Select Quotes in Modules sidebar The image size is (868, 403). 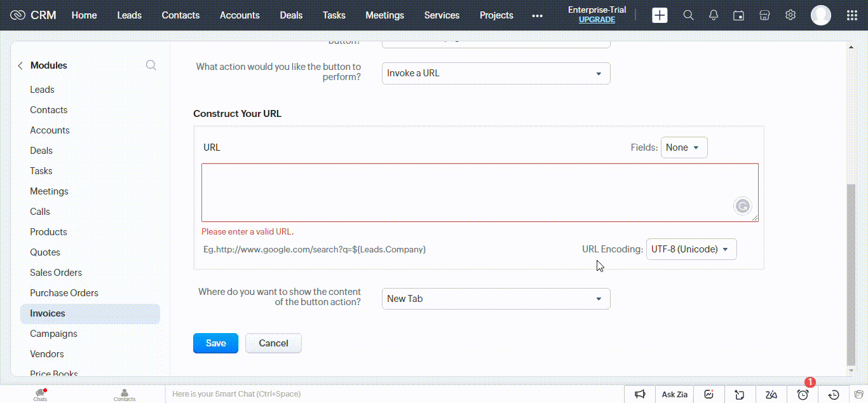coord(45,252)
